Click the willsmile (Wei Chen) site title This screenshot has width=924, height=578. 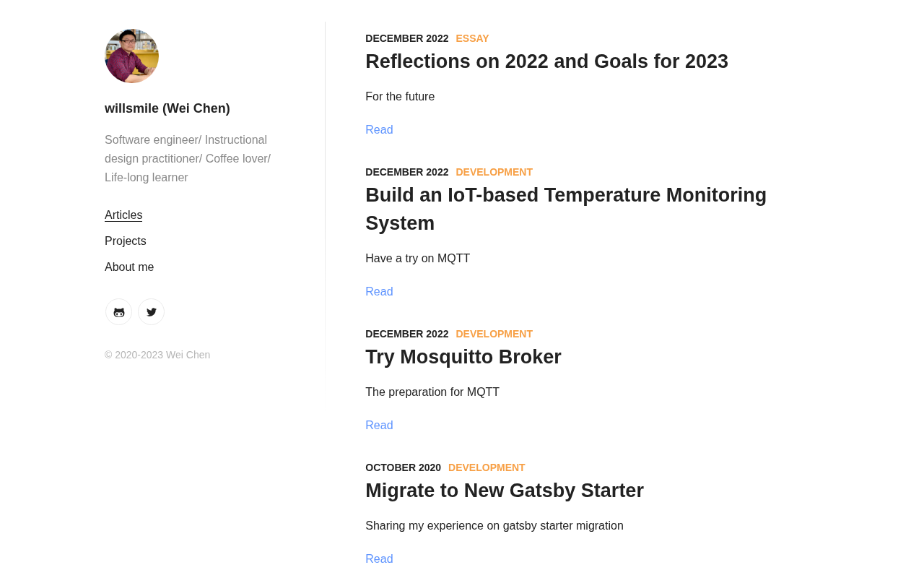(167, 108)
